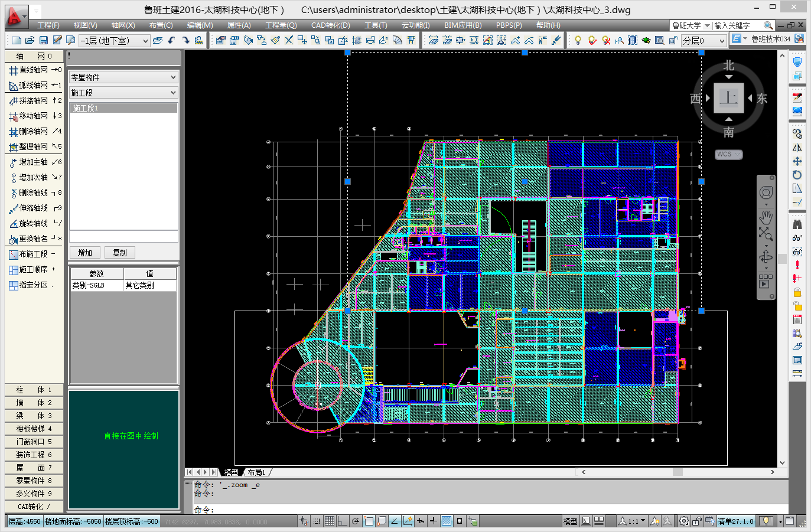Click the delete X icon in toolbar
The width and height of the screenshot is (811, 532).
coord(289,40)
